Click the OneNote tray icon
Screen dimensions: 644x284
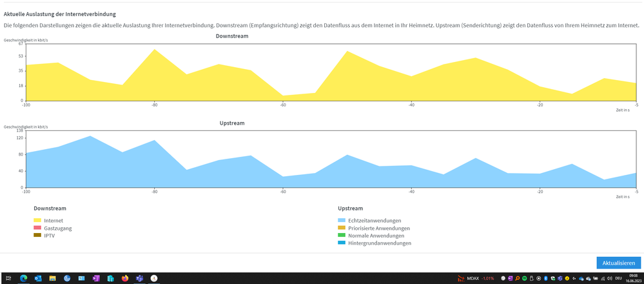coord(510,278)
